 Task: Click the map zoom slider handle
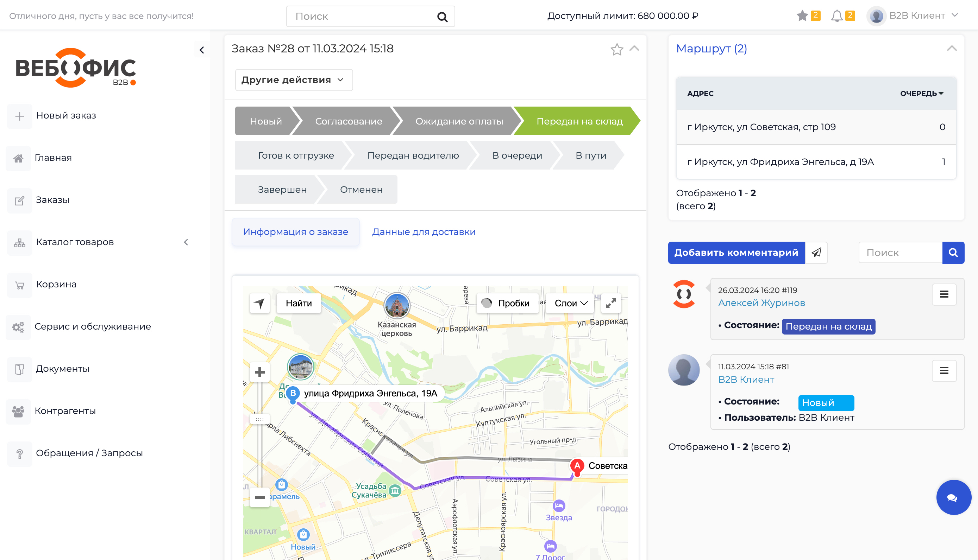click(x=259, y=419)
